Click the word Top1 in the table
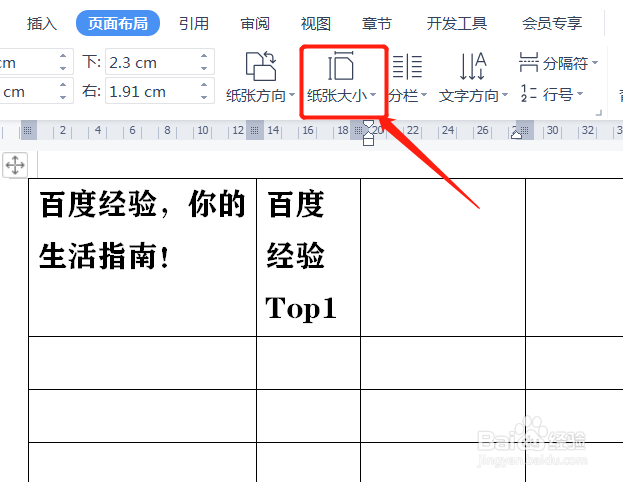The image size is (623, 482). (301, 308)
